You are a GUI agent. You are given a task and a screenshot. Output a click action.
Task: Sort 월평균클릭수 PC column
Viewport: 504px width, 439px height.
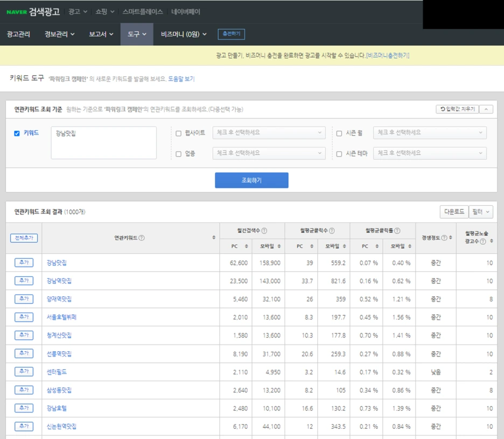click(x=312, y=246)
